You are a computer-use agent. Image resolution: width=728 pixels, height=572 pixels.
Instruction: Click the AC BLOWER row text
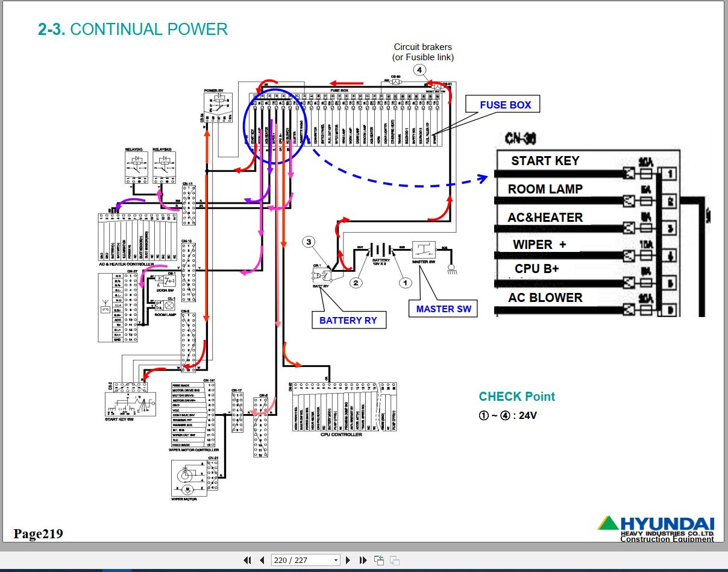tap(545, 298)
